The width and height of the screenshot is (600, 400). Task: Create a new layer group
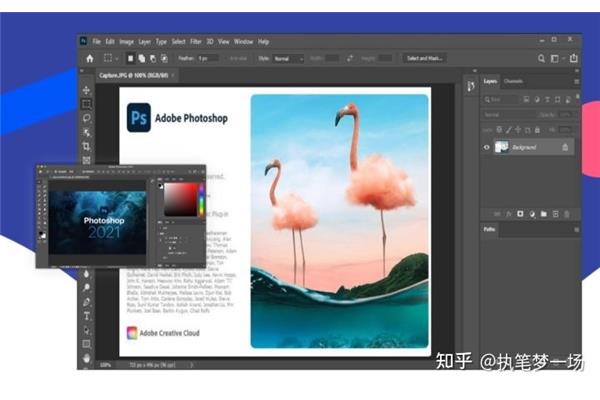coord(544,214)
